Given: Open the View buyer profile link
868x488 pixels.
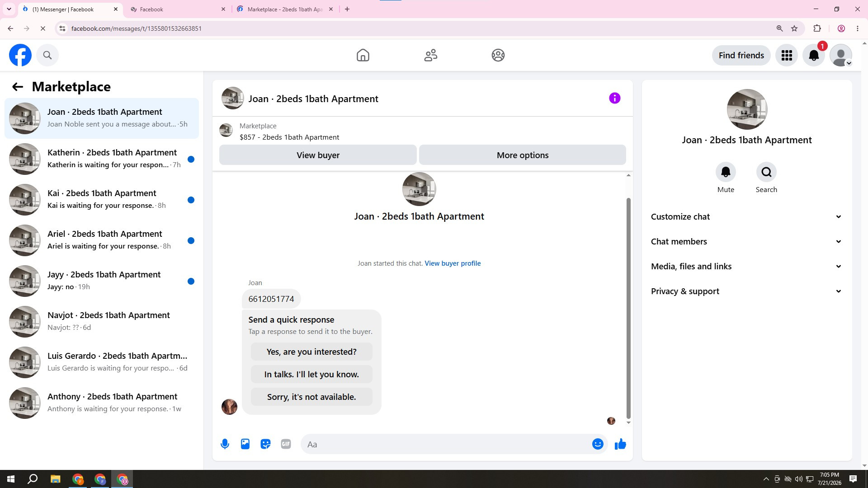Looking at the screenshot, I should point(453,263).
